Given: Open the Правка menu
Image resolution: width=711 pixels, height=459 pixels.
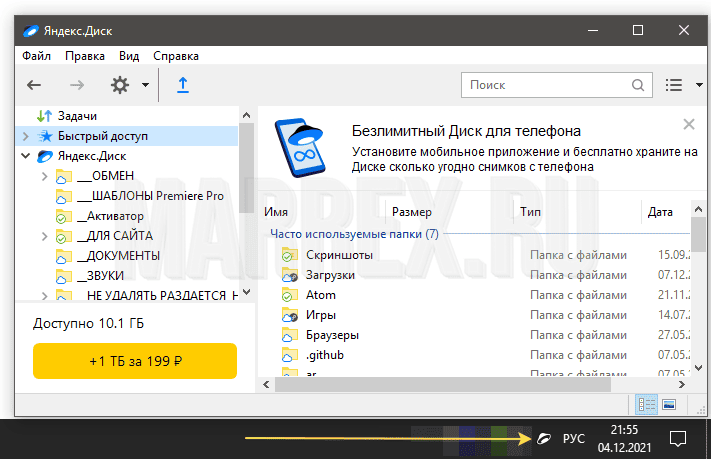Looking at the screenshot, I should point(85,56).
